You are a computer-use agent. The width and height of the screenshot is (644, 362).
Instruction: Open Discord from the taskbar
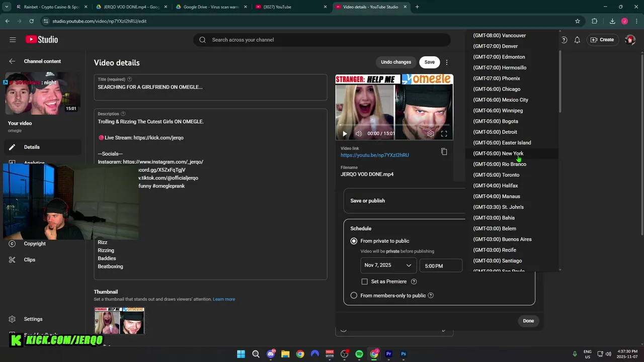pos(271,354)
